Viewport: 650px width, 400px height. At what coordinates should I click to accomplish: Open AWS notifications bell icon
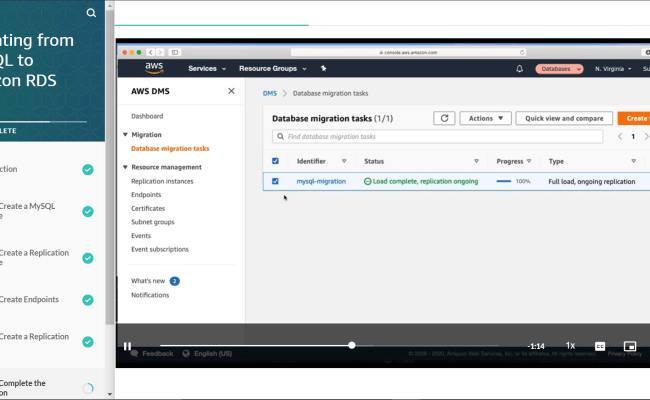click(519, 69)
